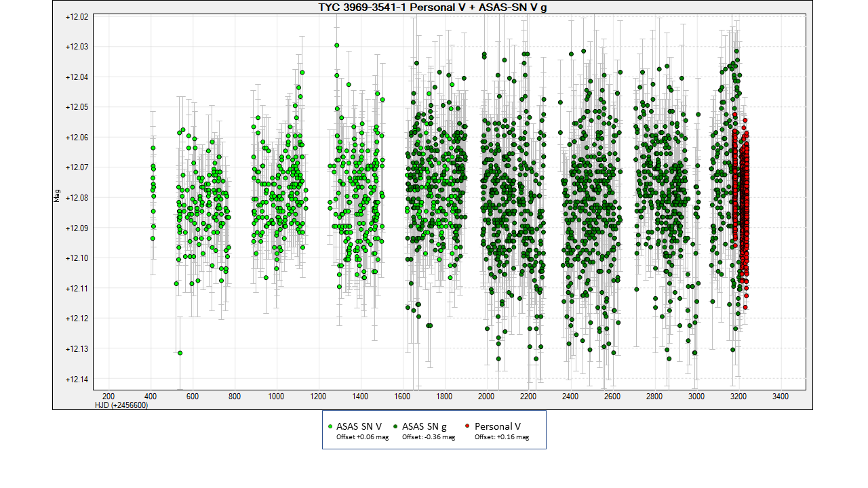
Task: Click the 1200 x-axis tick label
Action: point(318,396)
